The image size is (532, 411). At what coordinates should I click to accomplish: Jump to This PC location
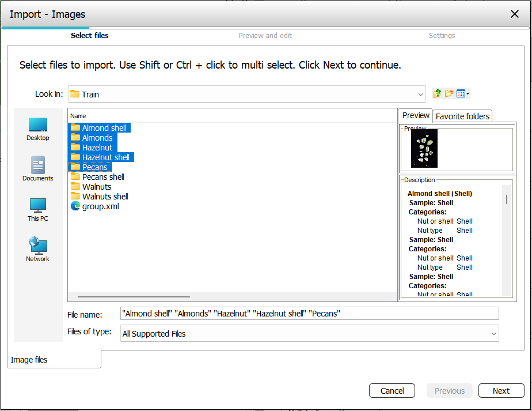(x=38, y=209)
